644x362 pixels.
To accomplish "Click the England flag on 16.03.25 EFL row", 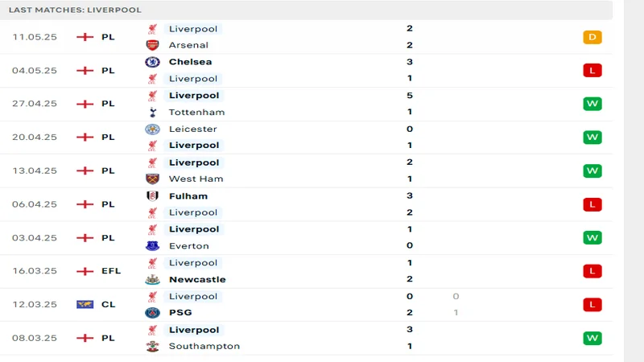I will (85, 271).
